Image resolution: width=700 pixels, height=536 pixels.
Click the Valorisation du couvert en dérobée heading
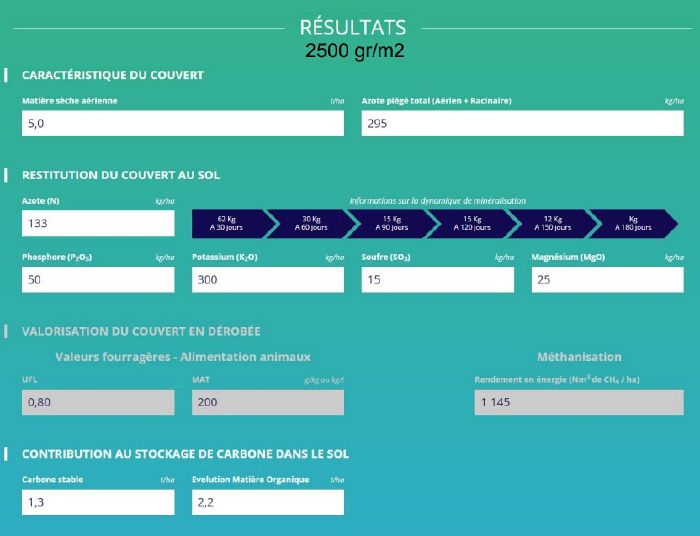coord(141,331)
